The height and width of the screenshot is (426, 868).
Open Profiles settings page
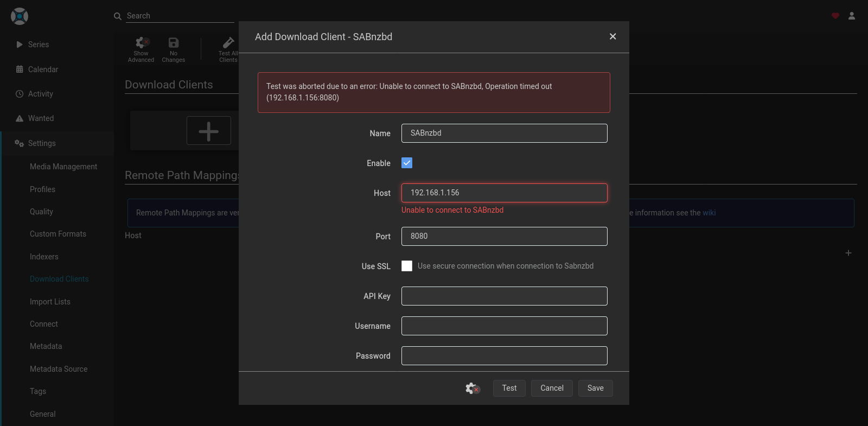(x=42, y=189)
